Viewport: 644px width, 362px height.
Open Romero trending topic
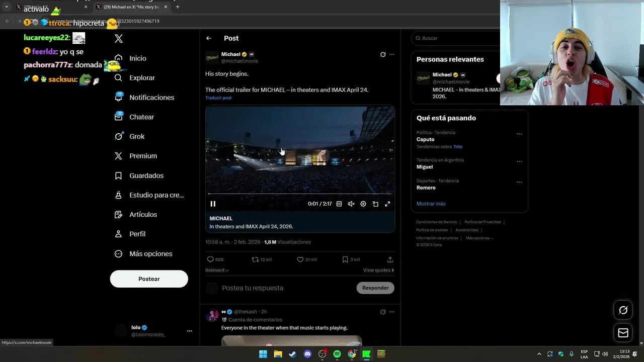point(426,188)
